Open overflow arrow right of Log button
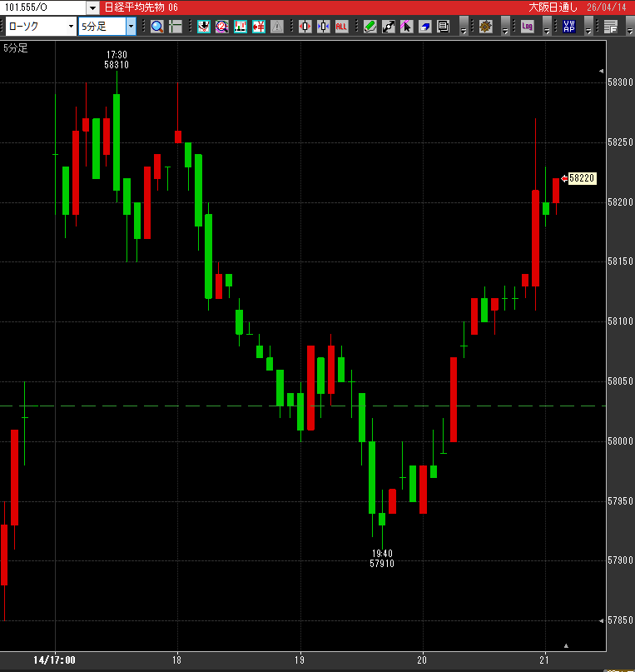The image size is (635, 672). pyautogui.click(x=547, y=27)
